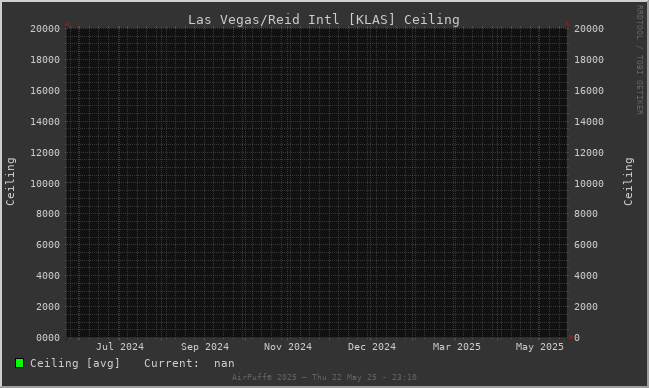Click the red arrow at end of x-axis
This screenshot has width=649, height=388.
tap(571, 337)
